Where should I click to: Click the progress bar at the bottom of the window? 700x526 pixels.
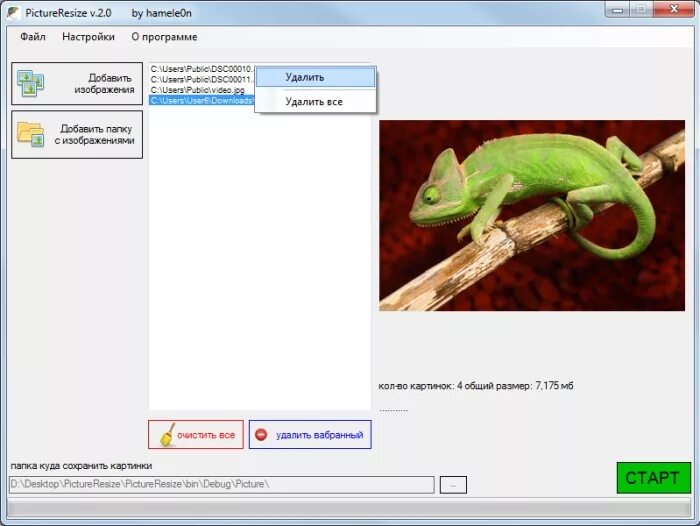coord(349,509)
